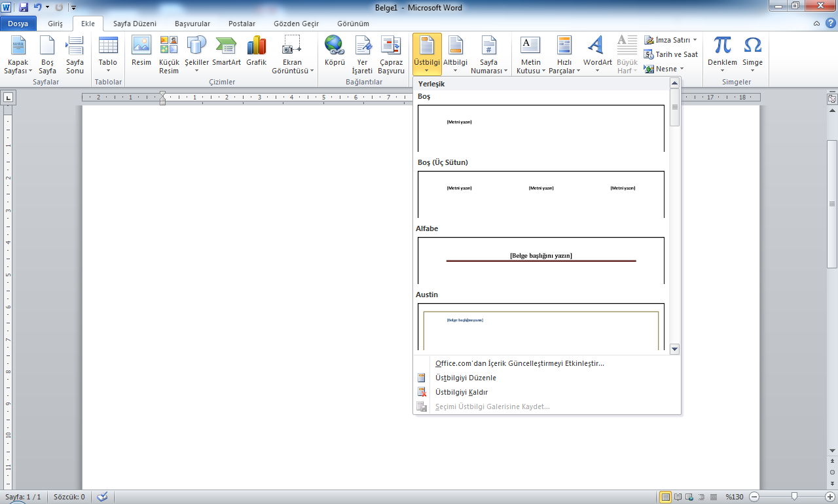Switch to Print Layout view
The height and width of the screenshot is (504, 838).
tap(666, 497)
